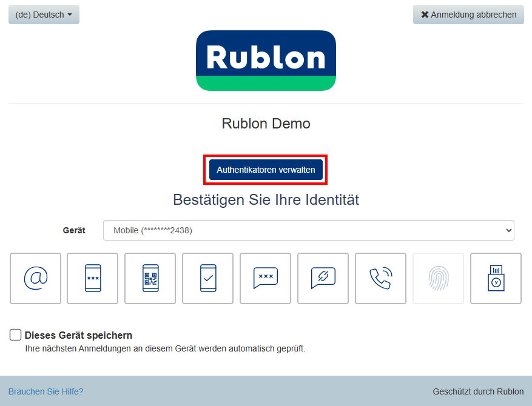
Task: Click the Rublon Demo heading
Action: [266, 124]
